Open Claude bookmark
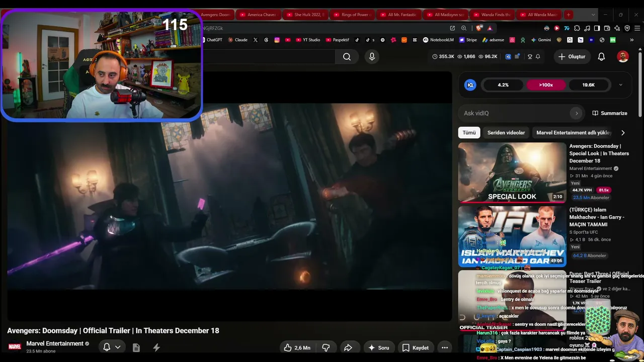 click(237, 40)
